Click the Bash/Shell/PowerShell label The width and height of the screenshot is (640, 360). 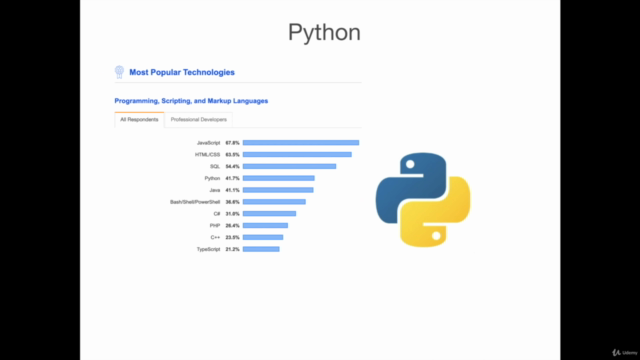tap(195, 202)
